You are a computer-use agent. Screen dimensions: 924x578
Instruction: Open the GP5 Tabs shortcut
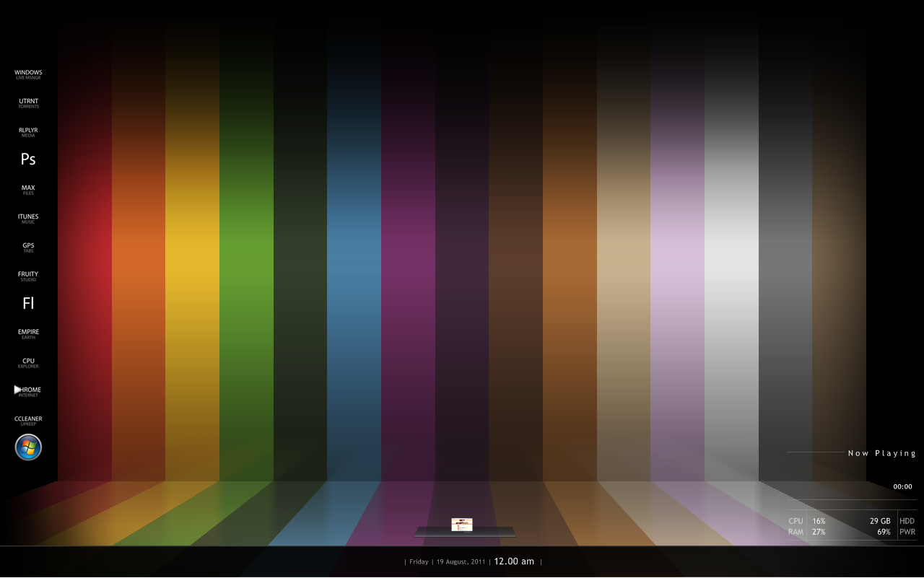tap(28, 248)
